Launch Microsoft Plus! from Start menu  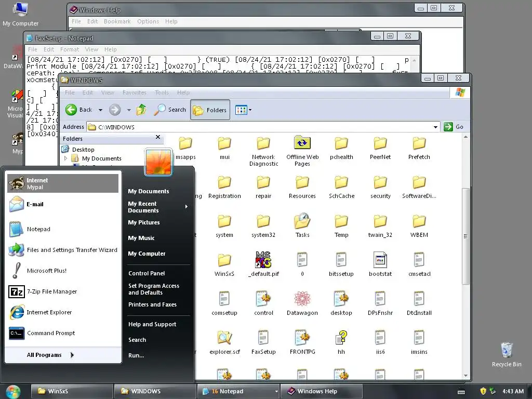coord(63,271)
